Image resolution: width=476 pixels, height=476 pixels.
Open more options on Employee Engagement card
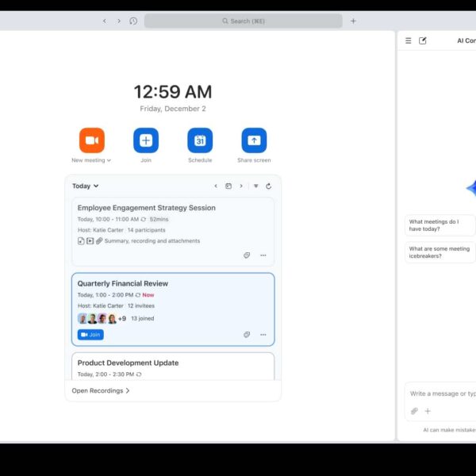click(x=263, y=255)
